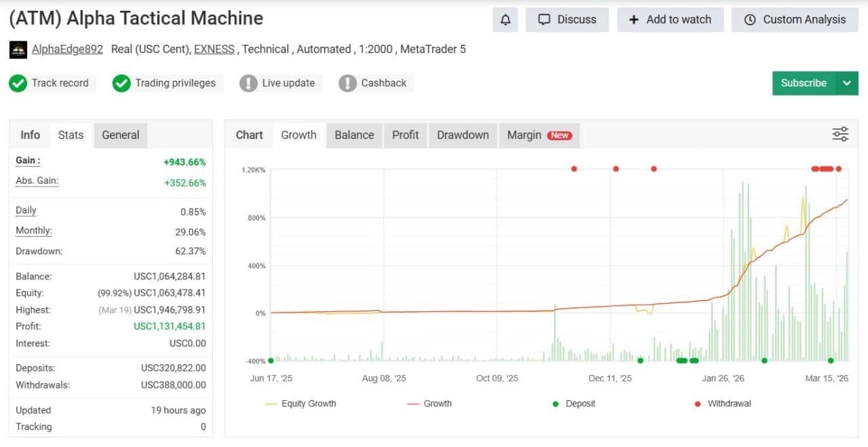Open chart settings sliders icon

pyautogui.click(x=840, y=134)
